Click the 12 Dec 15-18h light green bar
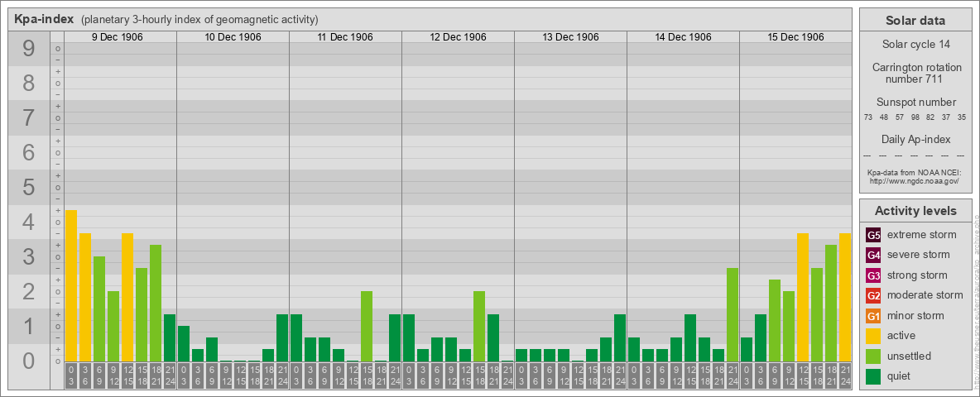This screenshot has height=397, width=980. coord(479,327)
